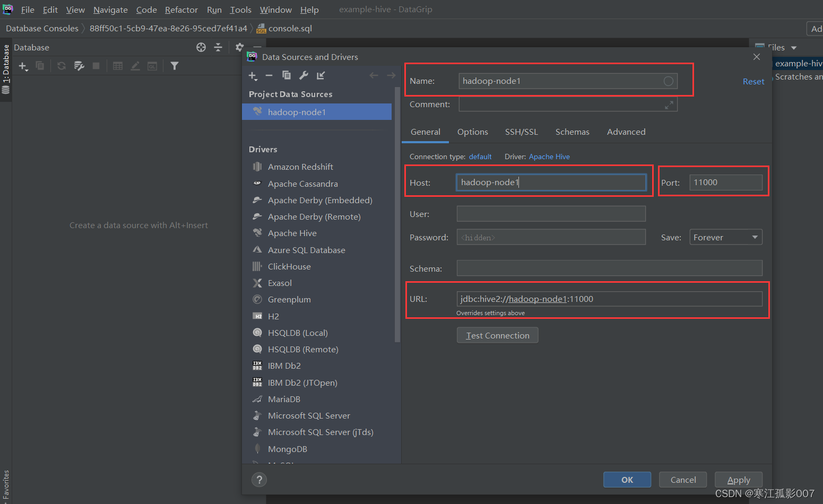Expand the Comment field with the arrows icon
The height and width of the screenshot is (504, 823).
click(x=669, y=105)
